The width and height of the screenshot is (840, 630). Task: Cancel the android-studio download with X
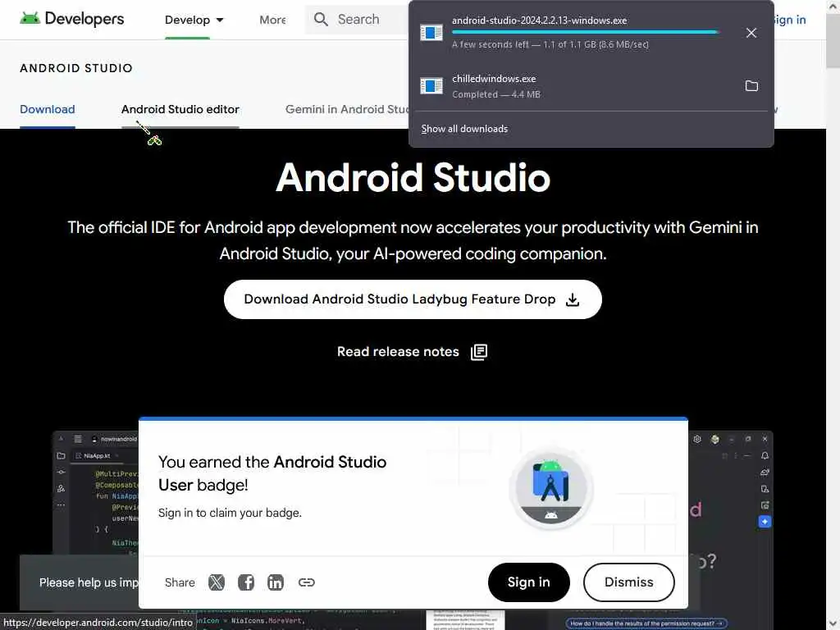(x=751, y=33)
